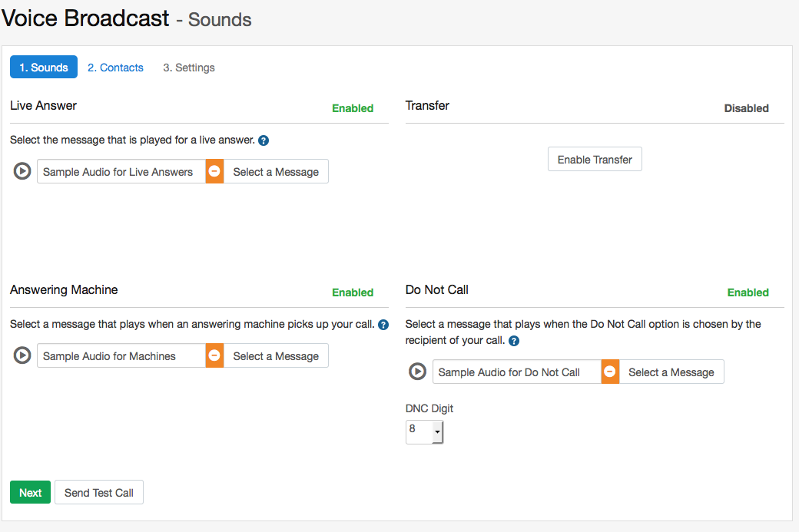Open the Live Answer help tooltip

(264, 140)
